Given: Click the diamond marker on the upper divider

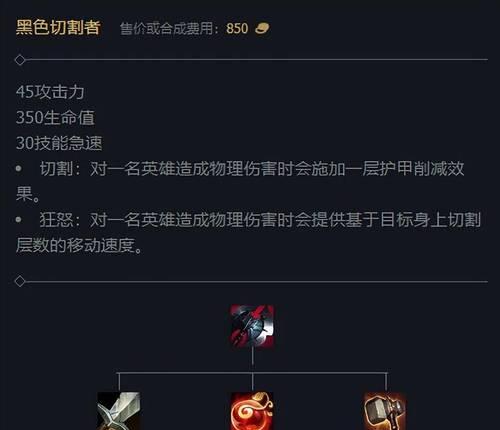Looking at the screenshot, I should coord(20,60).
